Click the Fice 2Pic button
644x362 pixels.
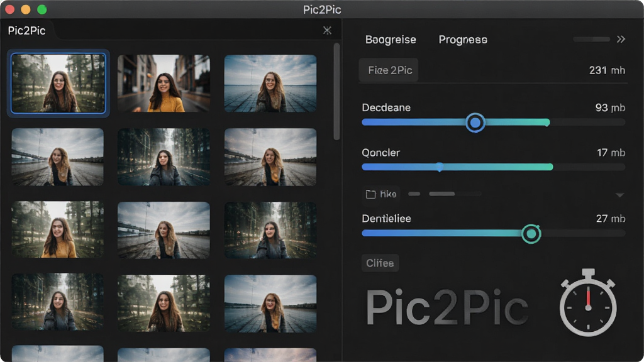click(389, 70)
